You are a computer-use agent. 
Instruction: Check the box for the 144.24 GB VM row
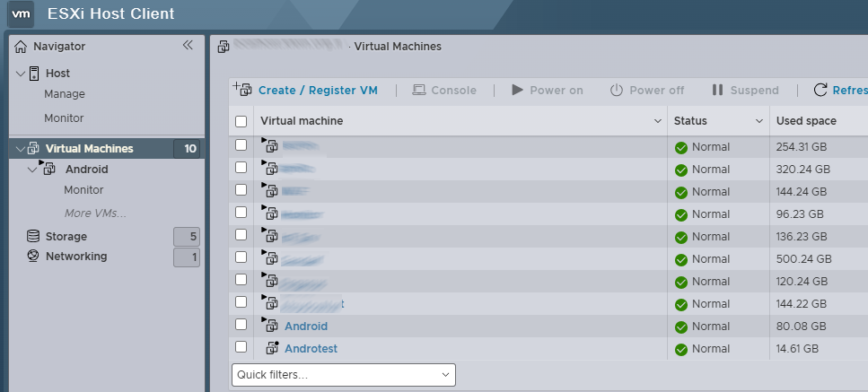241,189
